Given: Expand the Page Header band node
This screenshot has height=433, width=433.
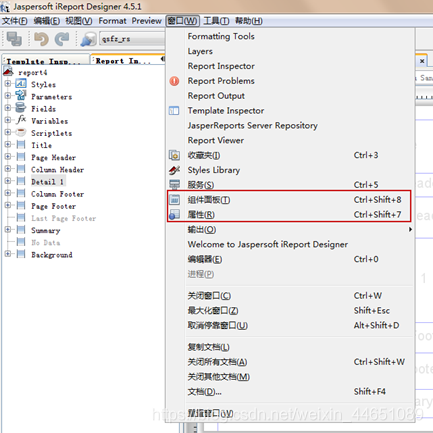Looking at the screenshot, I should click(x=8, y=157).
